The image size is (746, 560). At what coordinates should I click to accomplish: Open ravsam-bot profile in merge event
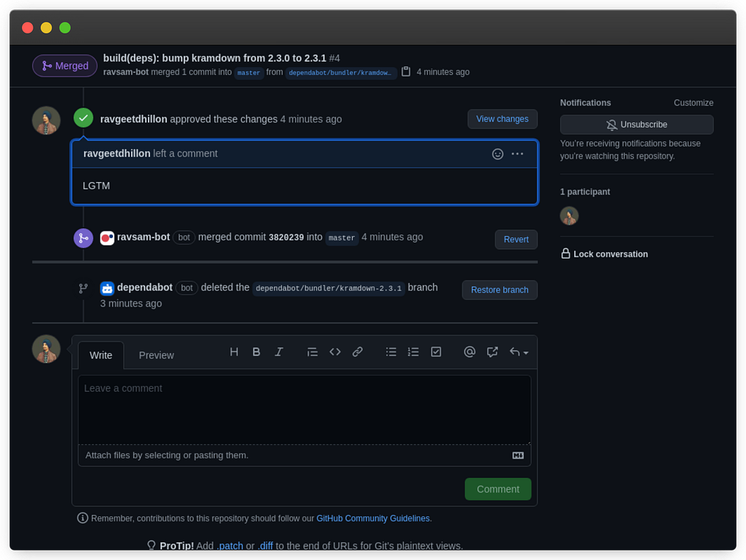click(x=144, y=237)
